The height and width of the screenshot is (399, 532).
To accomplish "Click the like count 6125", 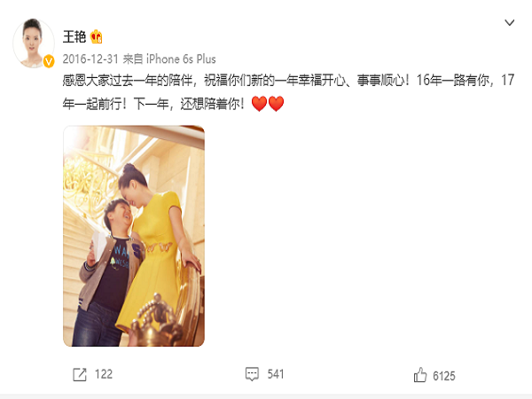I will [x=444, y=376].
